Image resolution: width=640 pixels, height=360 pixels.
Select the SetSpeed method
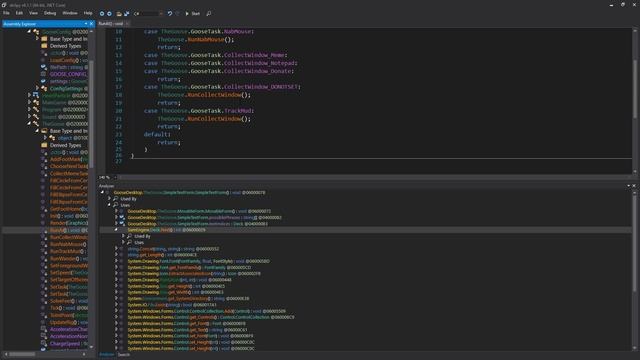69,273
